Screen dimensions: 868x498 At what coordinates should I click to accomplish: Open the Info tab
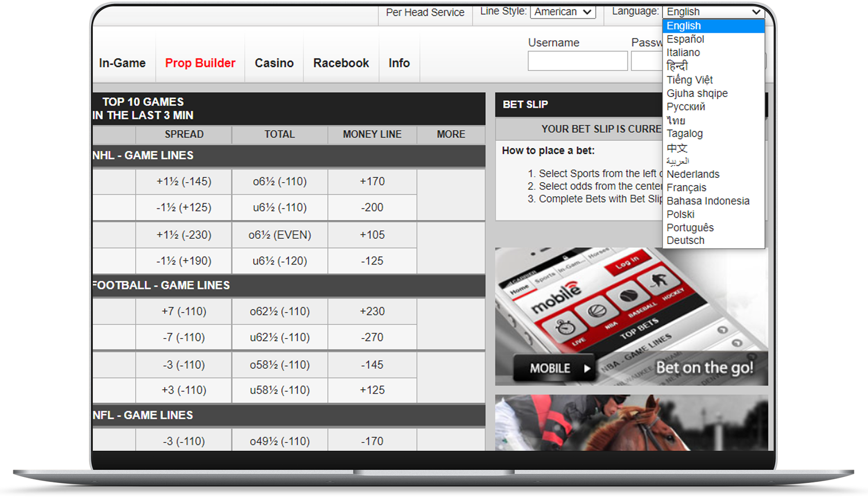click(399, 63)
